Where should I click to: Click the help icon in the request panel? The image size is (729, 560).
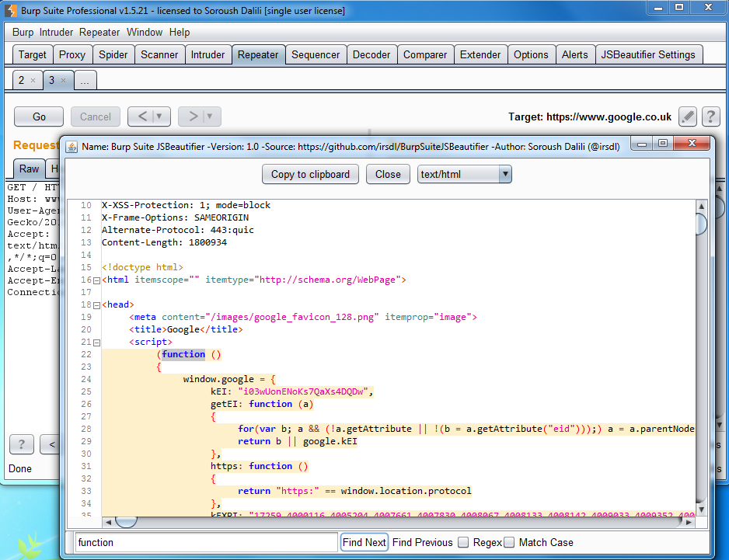point(21,443)
